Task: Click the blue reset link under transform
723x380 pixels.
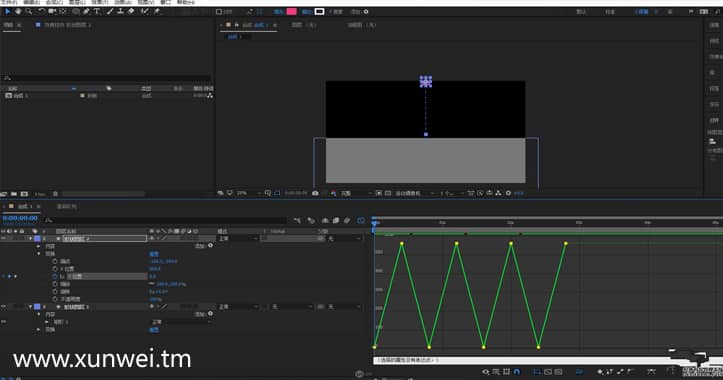Action: click(154, 254)
